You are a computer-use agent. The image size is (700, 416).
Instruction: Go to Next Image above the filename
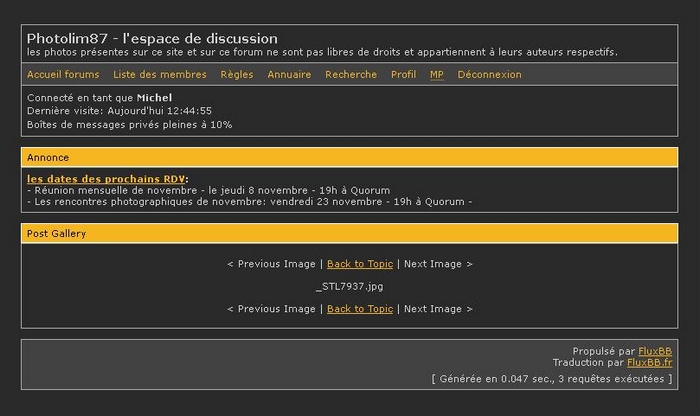[438, 264]
